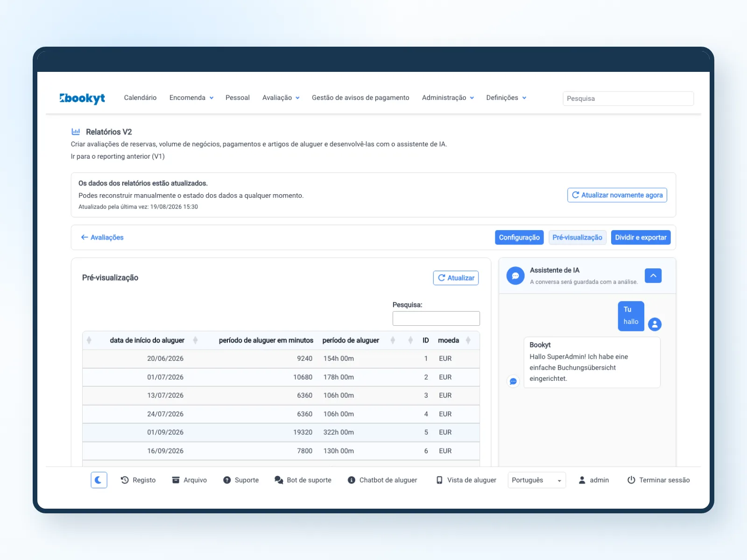Collapse the Assistente de IA panel

[653, 276]
